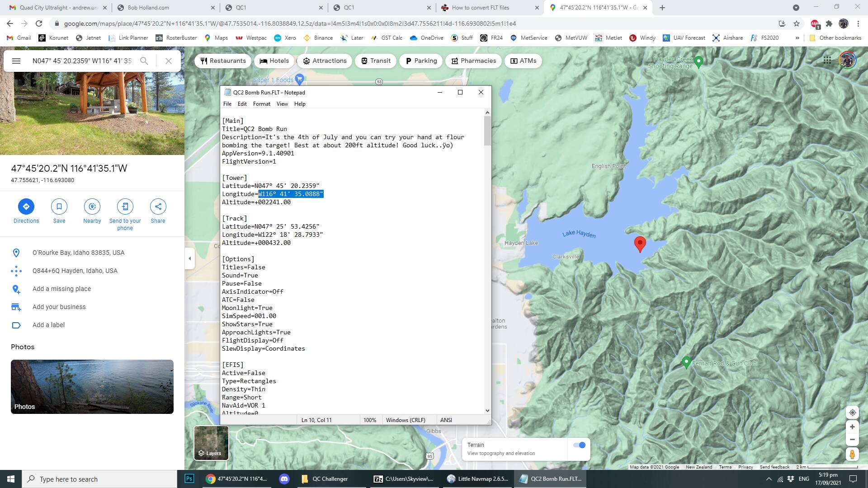Collapse the Maps side panel
The width and height of the screenshot is (868, 488).
click(190, 258)
